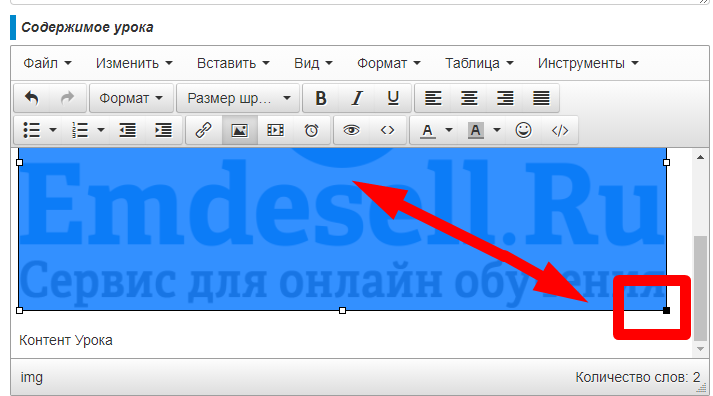
Task: Apply text color with A icon
Action: click(427, 130)
